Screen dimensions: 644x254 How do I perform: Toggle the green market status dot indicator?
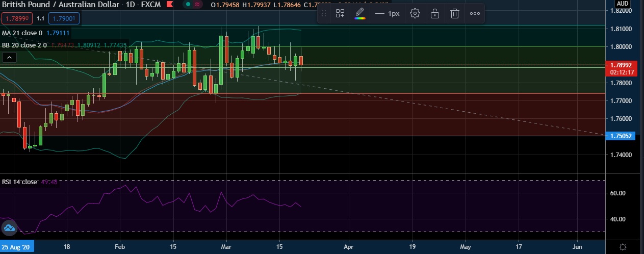(188, 5)
